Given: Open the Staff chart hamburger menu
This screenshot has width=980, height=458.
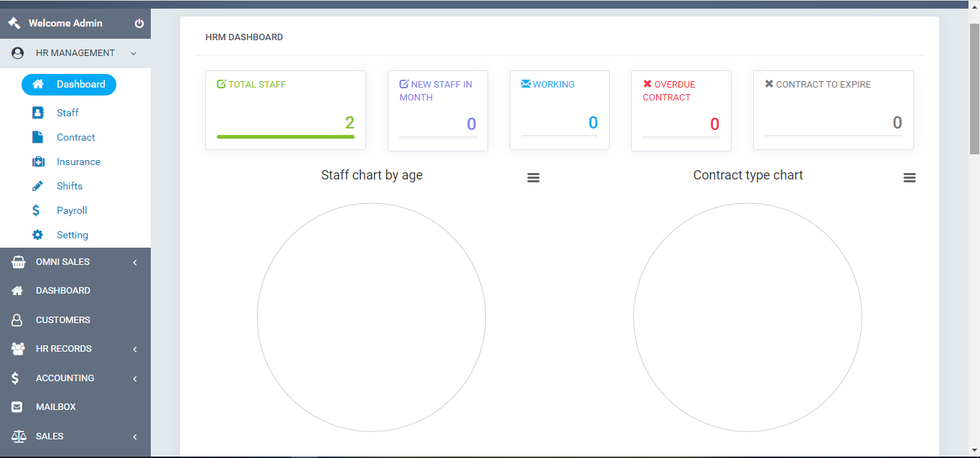Looking at the screenshot, I should (533, 177).
